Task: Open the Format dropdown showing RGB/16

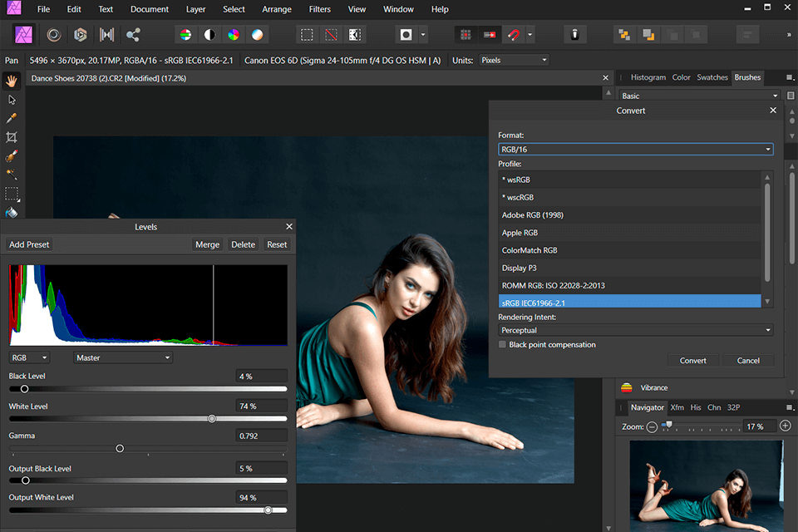Action: [x=635, y=150]
